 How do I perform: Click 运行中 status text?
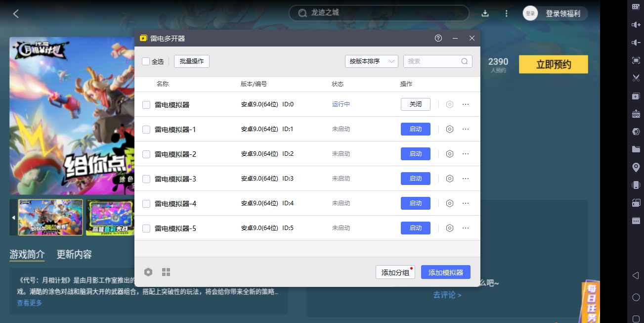(x=341, y=104)
